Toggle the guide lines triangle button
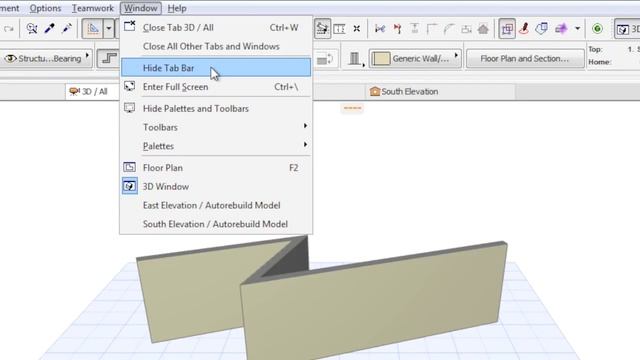This screenshot has height=360, width=640. click(93, 29)
